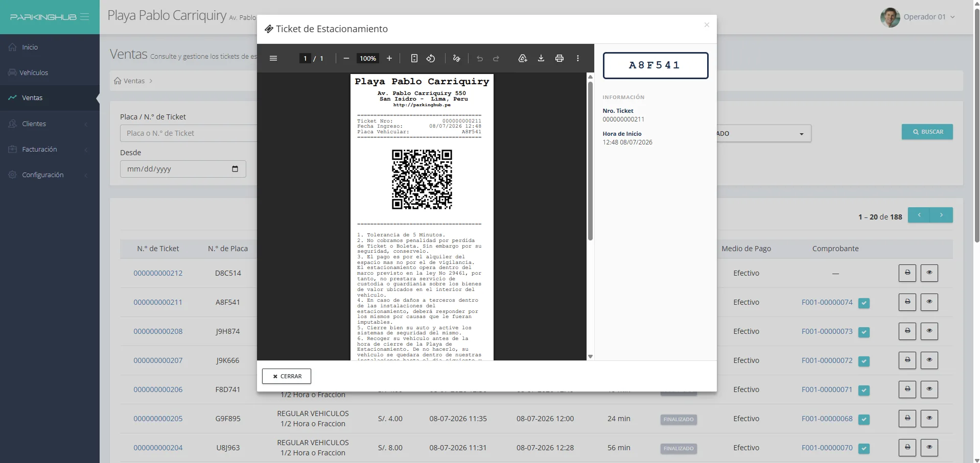Screen dimensions: 980x463
Task: Click the CERRAR button
Action: coord(287,376)
